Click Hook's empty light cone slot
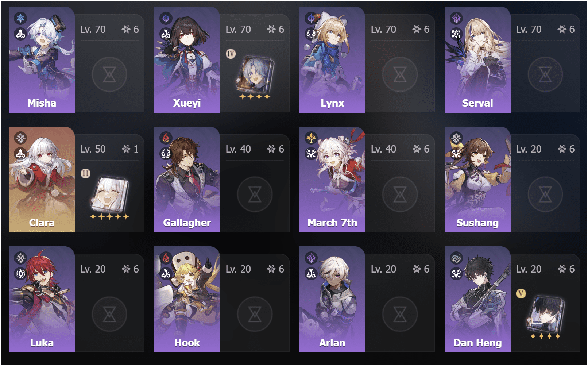Image resolution: width=588 pixels, height=366 pixels. pos(255,314)
